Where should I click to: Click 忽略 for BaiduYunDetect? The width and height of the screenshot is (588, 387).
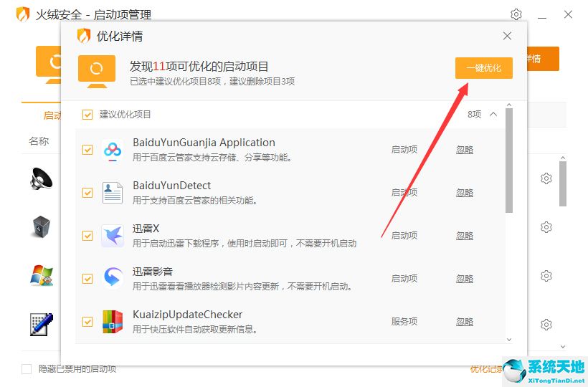click(464, 193)
